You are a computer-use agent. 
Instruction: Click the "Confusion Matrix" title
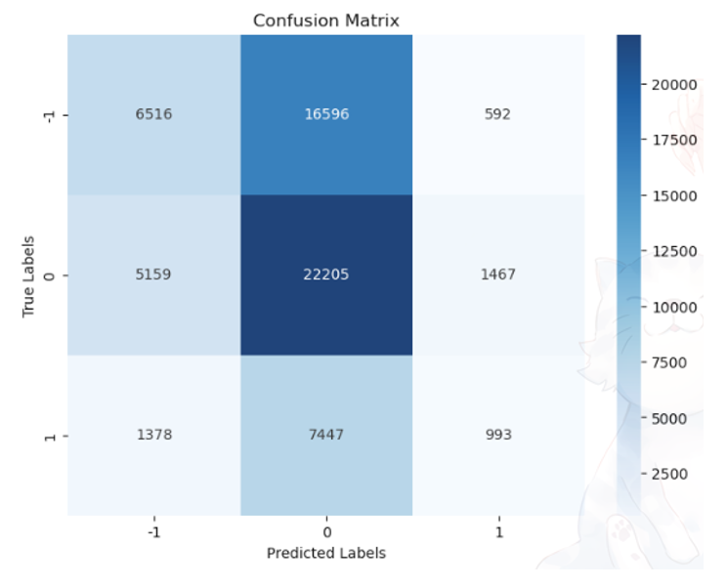325,21
